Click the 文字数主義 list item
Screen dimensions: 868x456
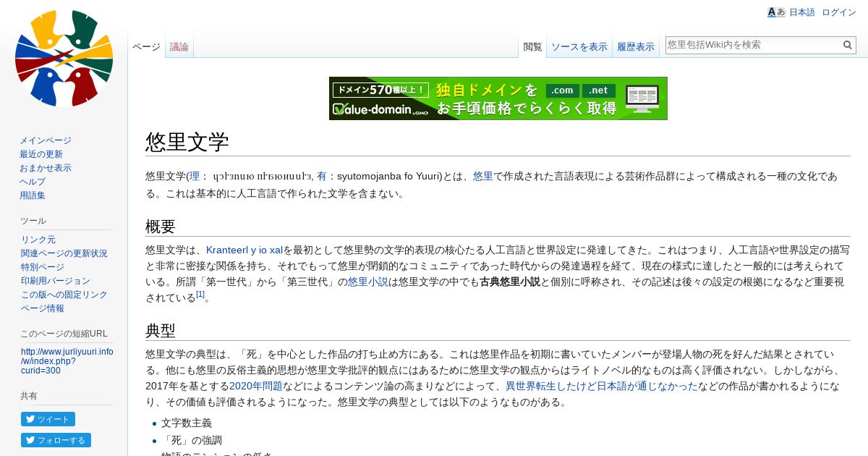pos(187,423)
